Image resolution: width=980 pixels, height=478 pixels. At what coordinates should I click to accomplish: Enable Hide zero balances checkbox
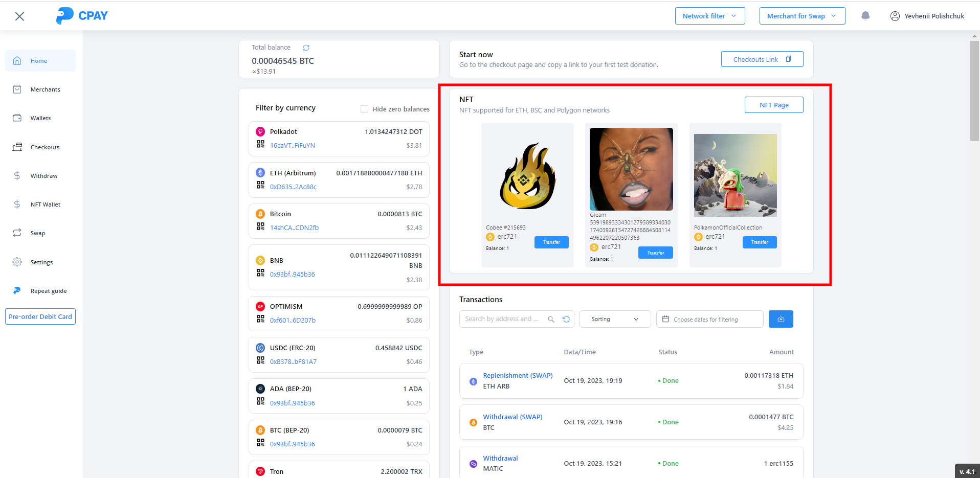coord(364,109)
